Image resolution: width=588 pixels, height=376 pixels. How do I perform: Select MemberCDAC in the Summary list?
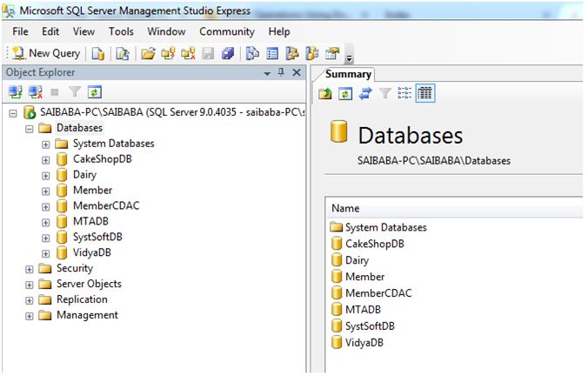[378, 293]
